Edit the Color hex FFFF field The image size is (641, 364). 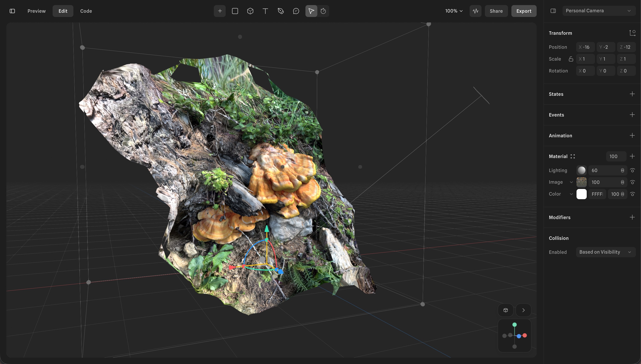(597, 194)
